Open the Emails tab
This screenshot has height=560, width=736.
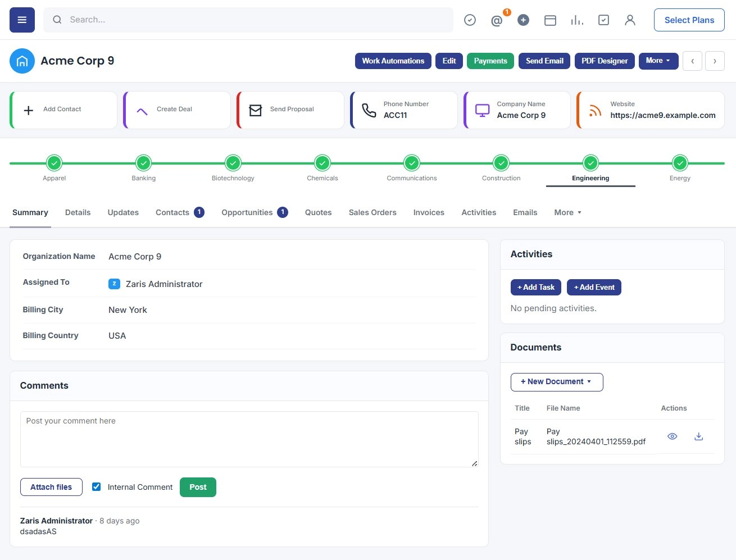pyautogui.click(x=525, y=212)
